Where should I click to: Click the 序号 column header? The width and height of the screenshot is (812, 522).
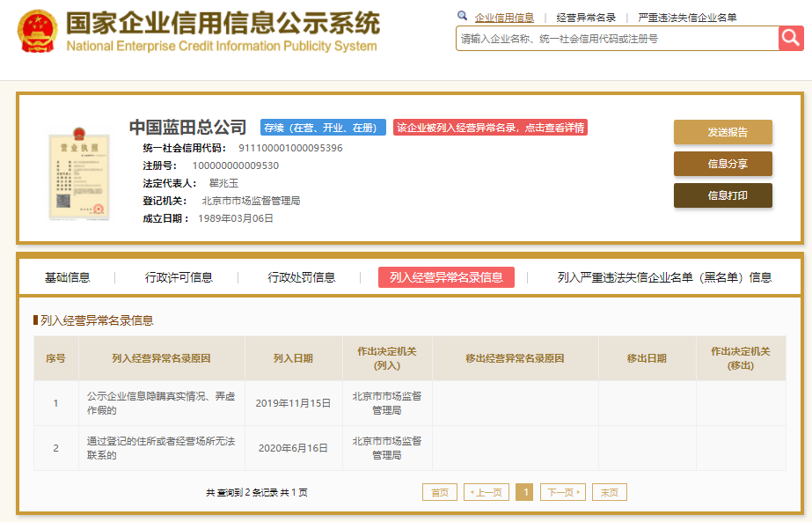(56, 359)
